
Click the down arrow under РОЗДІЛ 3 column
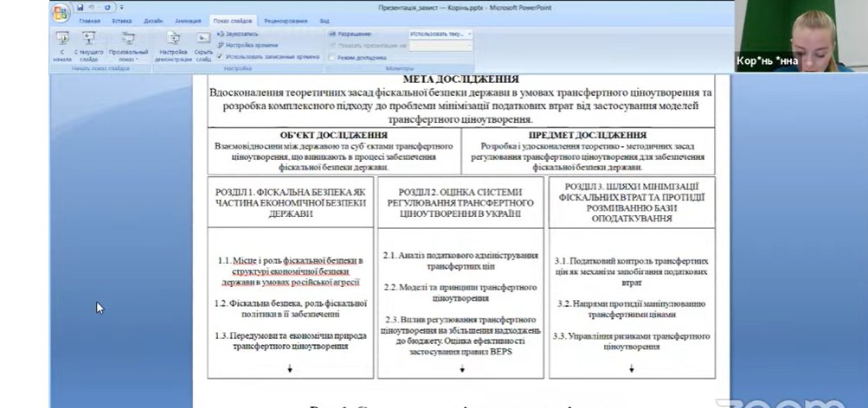pos(632,369)
